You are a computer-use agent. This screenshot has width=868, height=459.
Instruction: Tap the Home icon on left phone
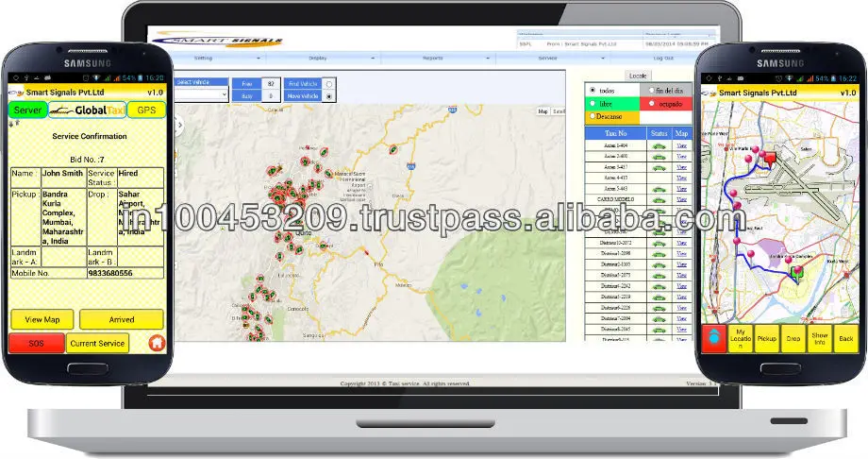(157, 343)
